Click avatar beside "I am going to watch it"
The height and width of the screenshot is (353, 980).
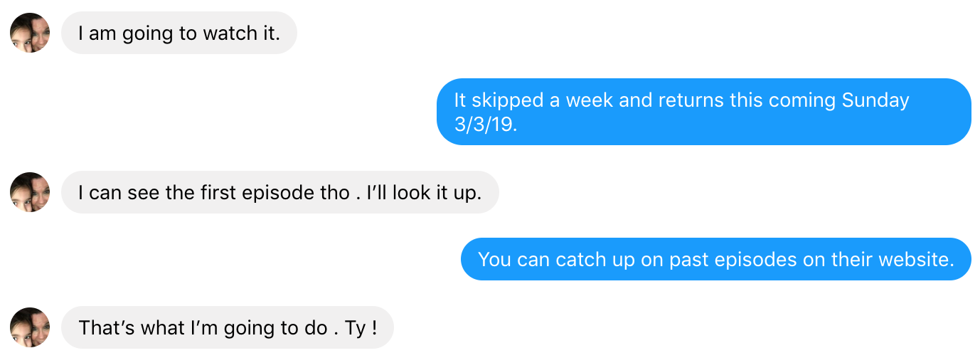[x=30, y=33]
